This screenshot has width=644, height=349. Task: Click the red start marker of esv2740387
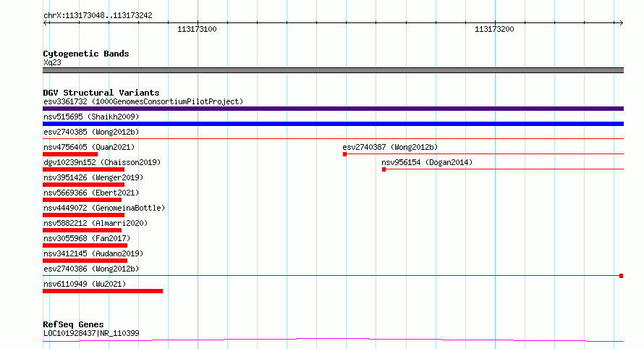coord(344,154)
